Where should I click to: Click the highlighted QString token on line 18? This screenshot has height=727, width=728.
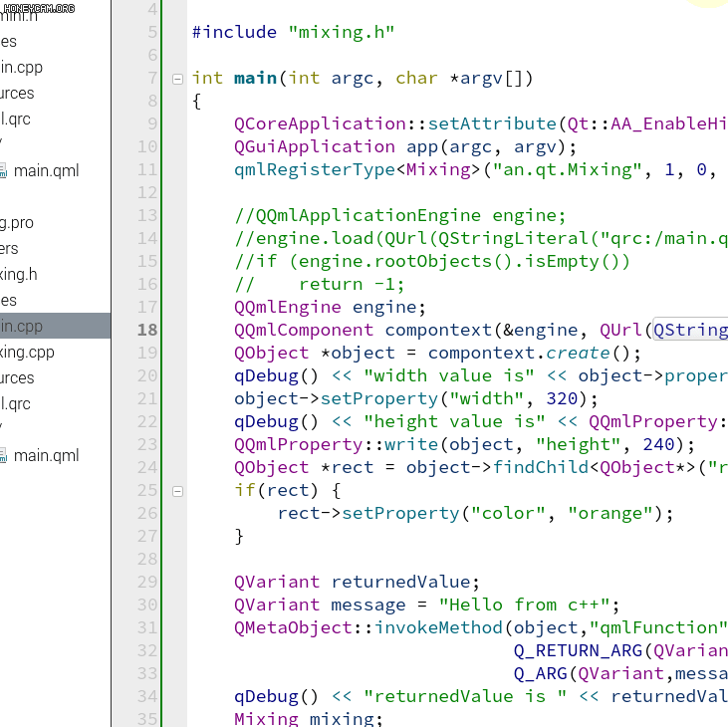(x=690, y=330)
